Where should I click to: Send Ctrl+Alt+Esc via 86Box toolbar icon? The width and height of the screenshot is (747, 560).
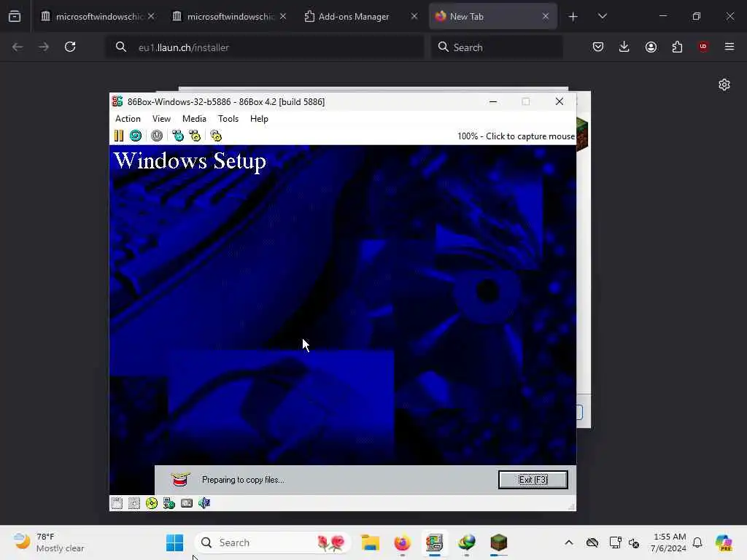click(x=195, y=136)
